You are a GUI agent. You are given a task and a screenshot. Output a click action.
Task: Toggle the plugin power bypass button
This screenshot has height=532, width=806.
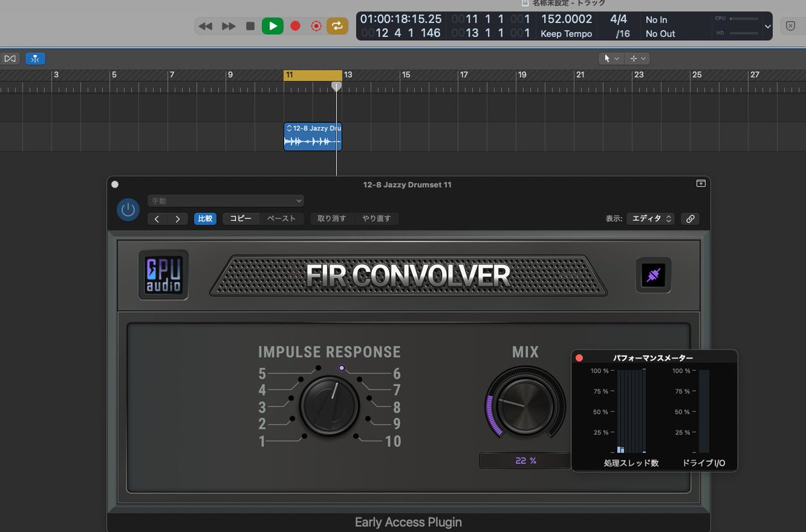(x=128, y=210)
